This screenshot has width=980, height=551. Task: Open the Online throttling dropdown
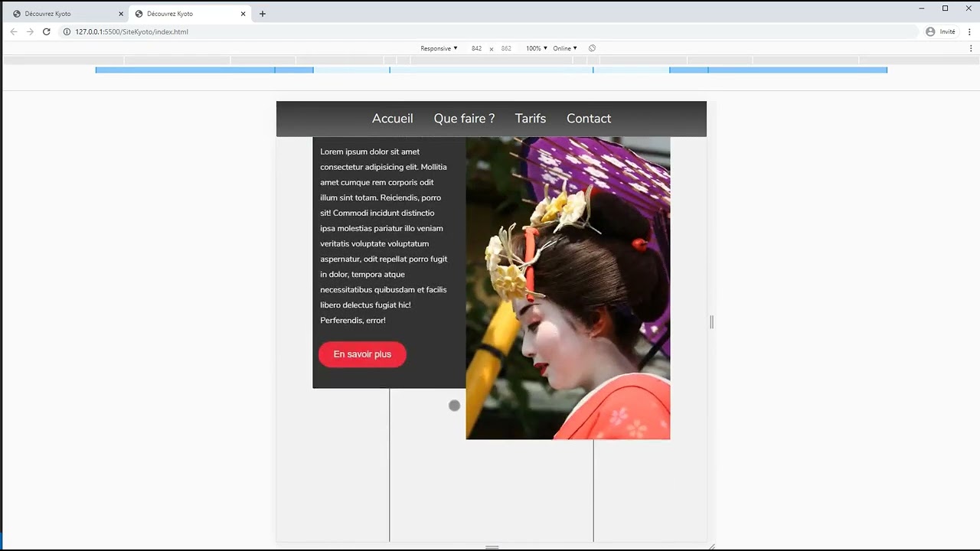pos(565,48)
